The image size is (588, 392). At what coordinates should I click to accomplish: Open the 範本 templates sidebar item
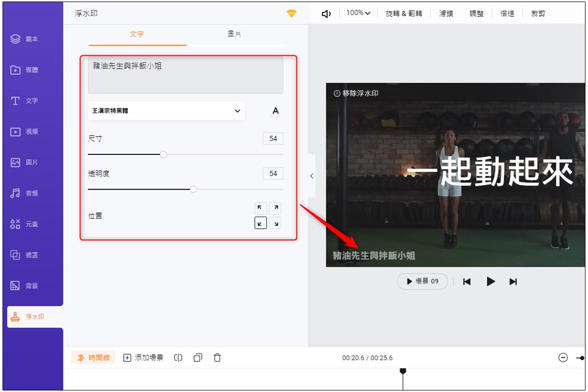(25, 39)
